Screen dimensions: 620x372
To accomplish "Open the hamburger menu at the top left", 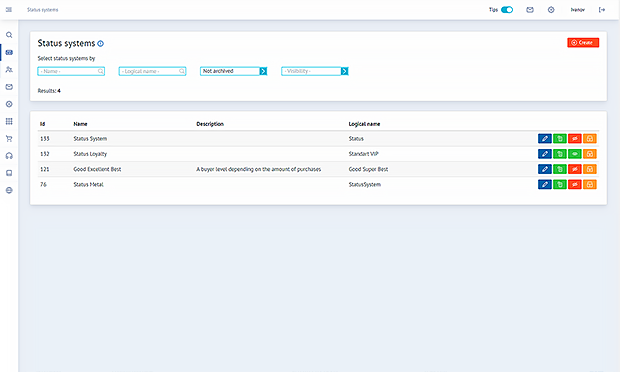I will 9,10.
